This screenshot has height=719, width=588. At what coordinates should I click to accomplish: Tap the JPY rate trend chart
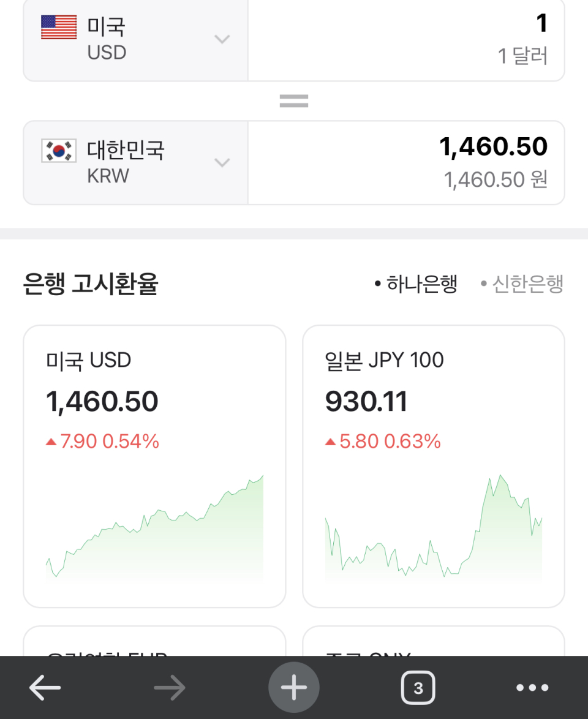(x=434, y=530)
